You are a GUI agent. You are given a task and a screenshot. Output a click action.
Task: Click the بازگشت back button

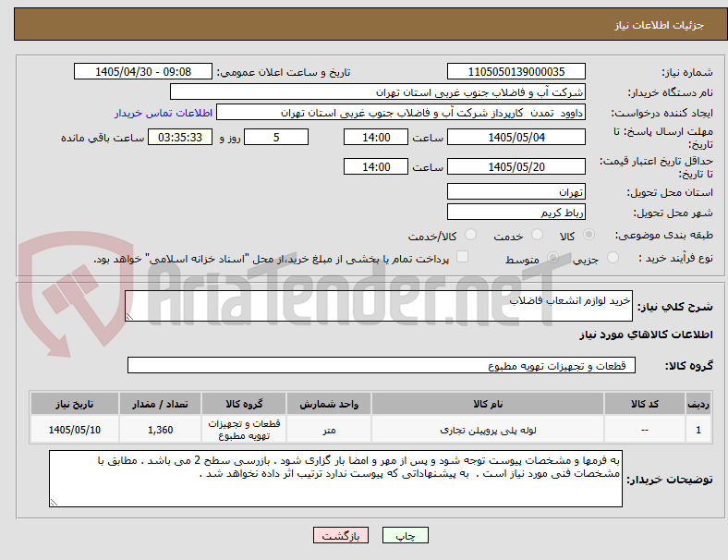pyautogui.click(x=341, y=535)
